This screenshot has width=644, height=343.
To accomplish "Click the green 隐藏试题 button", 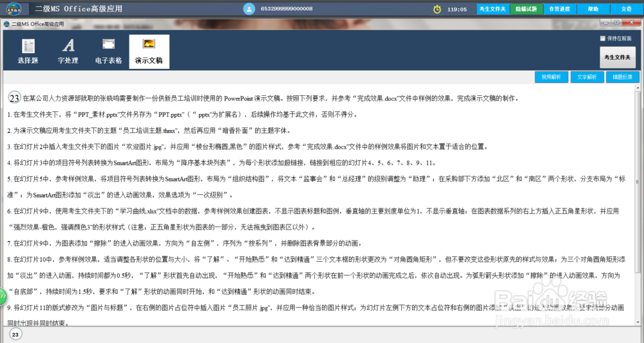I will point(526,9).
